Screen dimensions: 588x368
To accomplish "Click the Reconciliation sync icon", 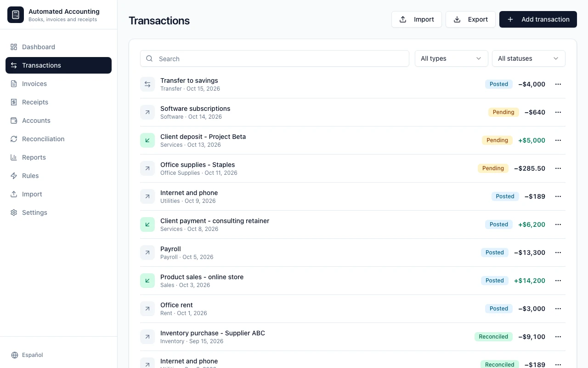I will click(14, 139).
